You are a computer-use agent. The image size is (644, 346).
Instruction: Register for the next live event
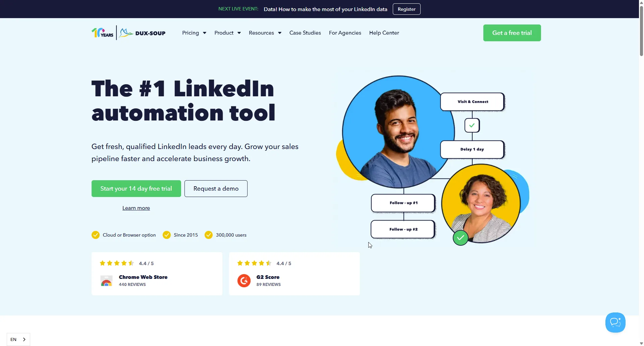coord(407,9)
